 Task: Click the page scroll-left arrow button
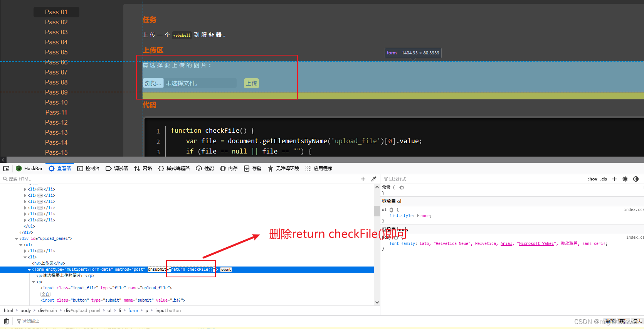coord(3,159)
